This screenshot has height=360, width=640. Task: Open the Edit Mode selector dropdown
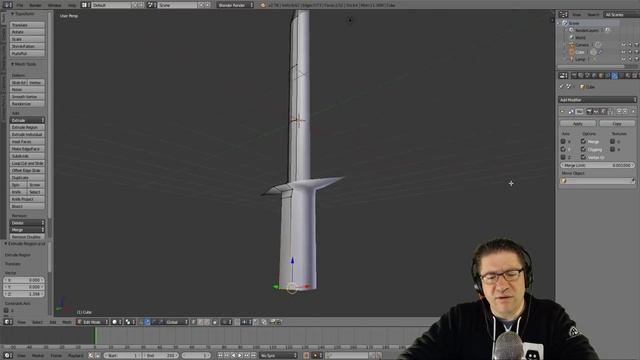click(93, 322)
